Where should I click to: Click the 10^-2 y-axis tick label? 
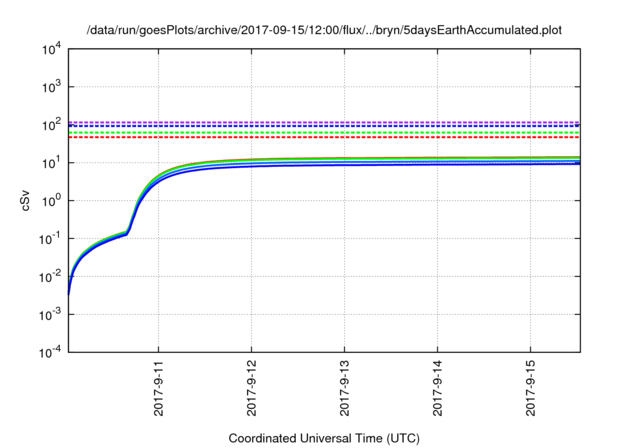[50, 277]
